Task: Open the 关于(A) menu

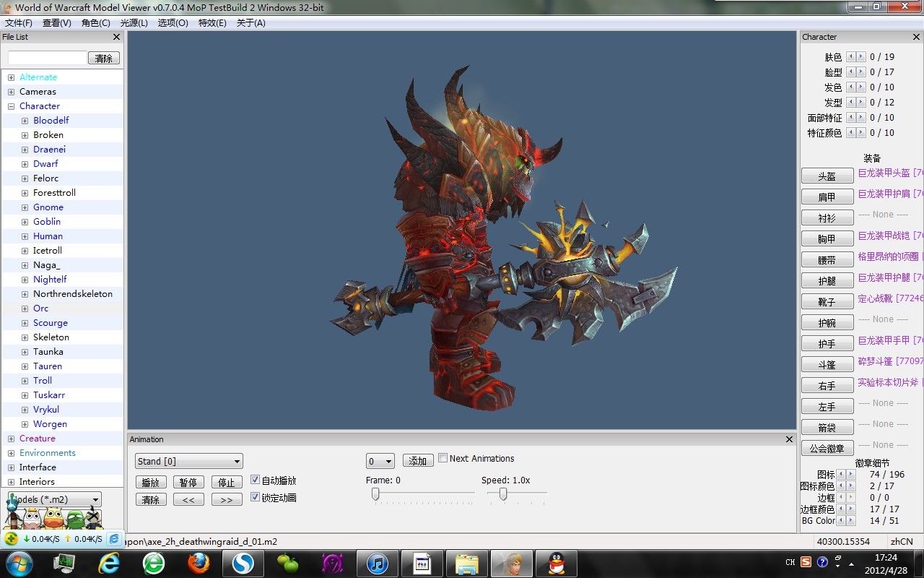Action: pos(250,22)
